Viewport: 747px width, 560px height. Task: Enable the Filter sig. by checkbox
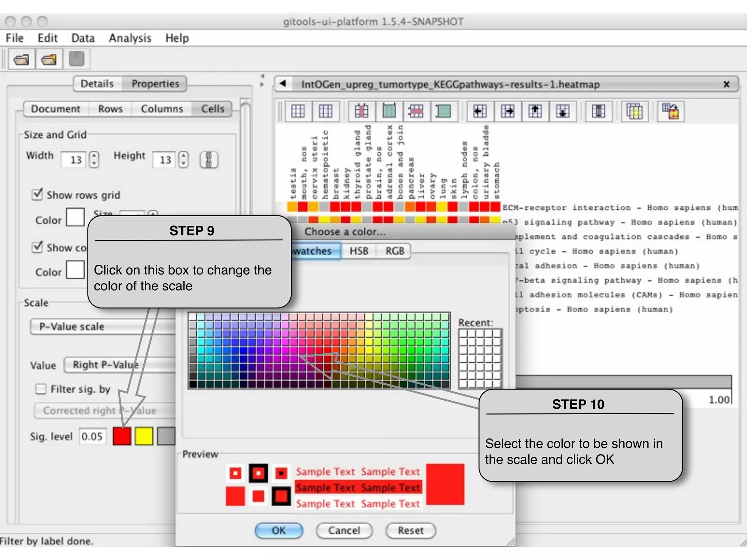click(x=41, y=389)
